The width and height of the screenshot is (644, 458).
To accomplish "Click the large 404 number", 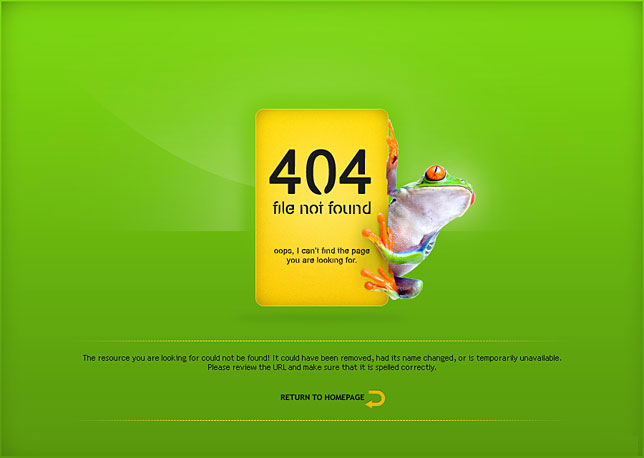I will coord(320,172).
